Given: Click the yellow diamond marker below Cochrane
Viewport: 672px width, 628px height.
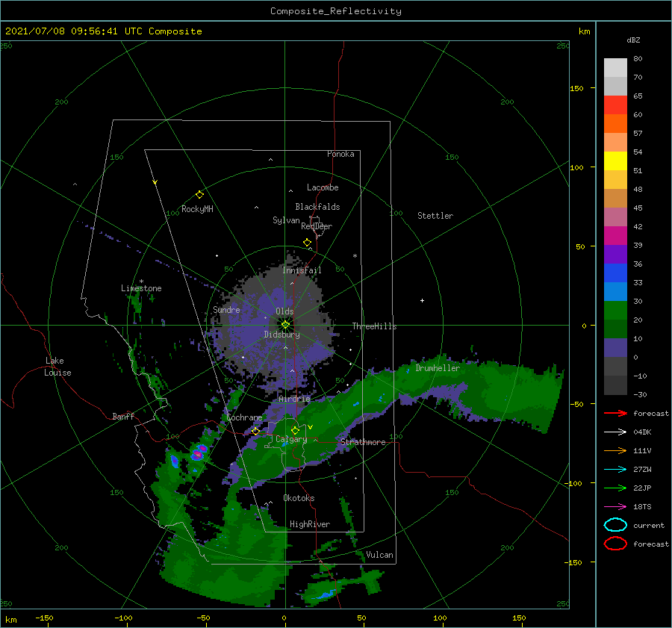Looking at the screenshot, I should [x=256, y=432].
